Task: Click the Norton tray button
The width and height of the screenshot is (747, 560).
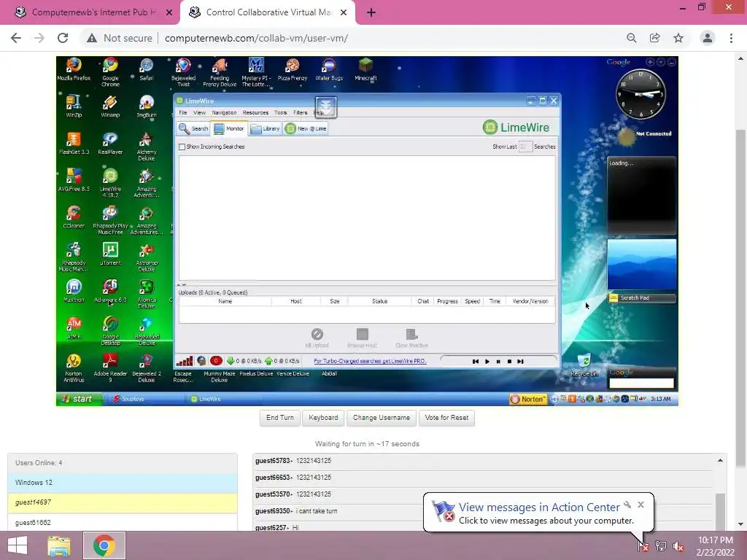Action: click(528, 399)
